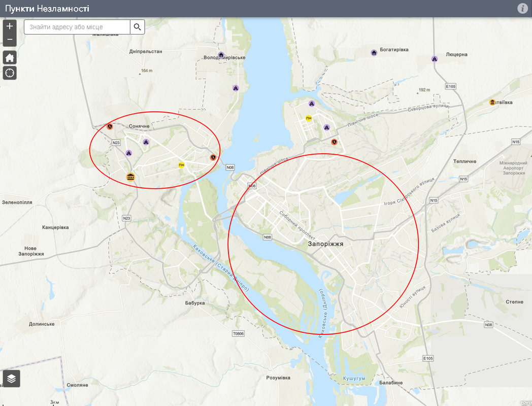
Task: Click the Міжнародний Аеропорт Запоріжжя label
Action: (x=513, y=168)
